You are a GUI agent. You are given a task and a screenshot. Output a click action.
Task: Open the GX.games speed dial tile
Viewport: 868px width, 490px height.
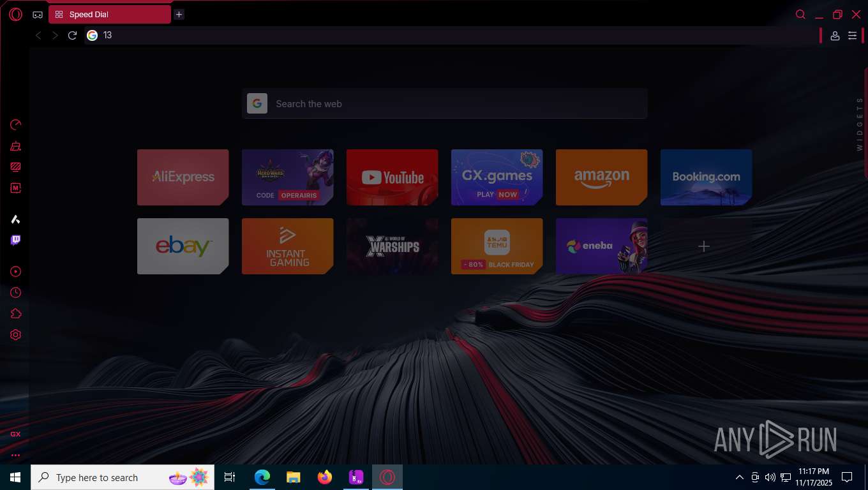[497, 177]
